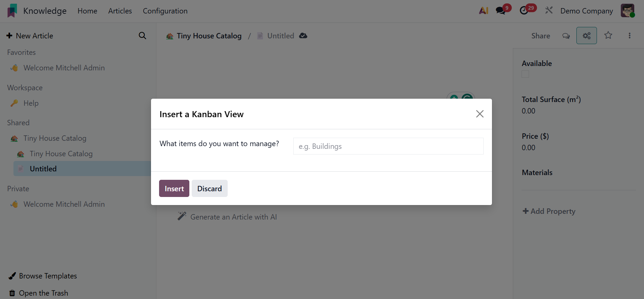
Task: Search articles with the magnifier icon
Action: 143,36
